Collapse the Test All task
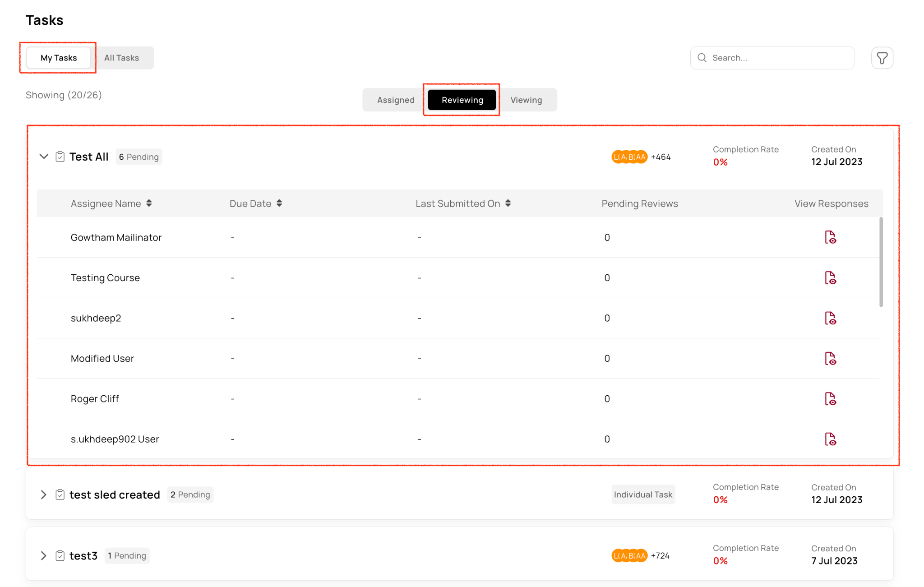 tap(44, 157)
